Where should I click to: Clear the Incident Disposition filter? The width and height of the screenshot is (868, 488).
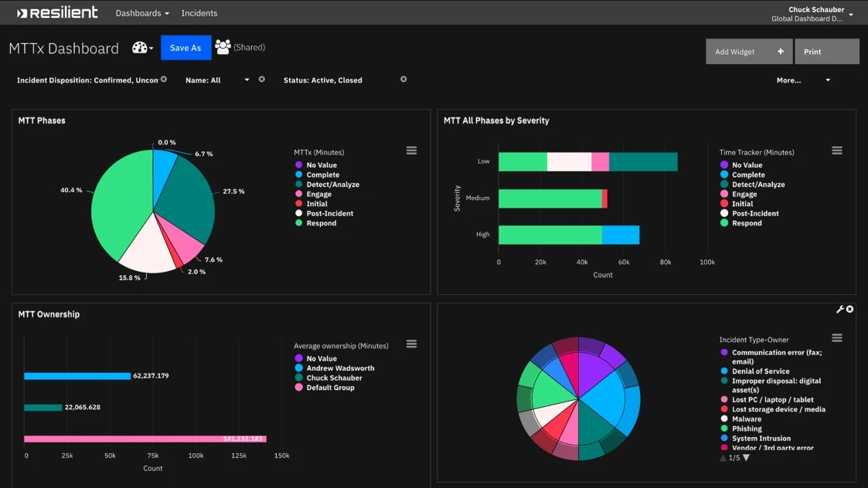162,79
